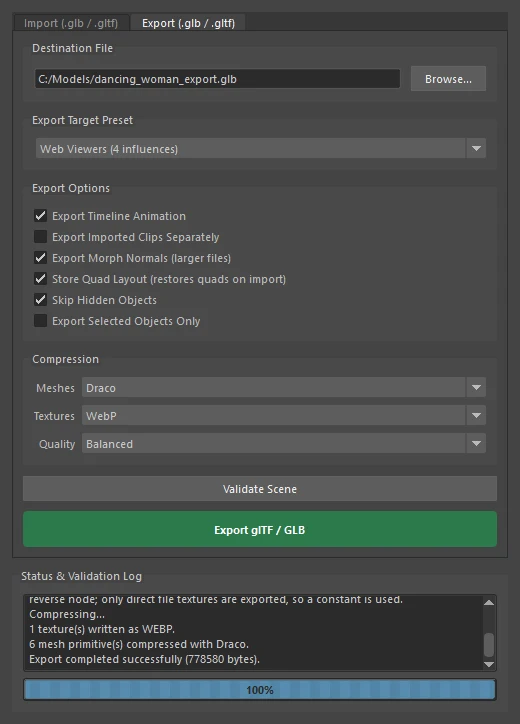This screenshot has width=520, height=724.
Task: Click the 'Skip Hidden Objects' label text
Action: 104,300
